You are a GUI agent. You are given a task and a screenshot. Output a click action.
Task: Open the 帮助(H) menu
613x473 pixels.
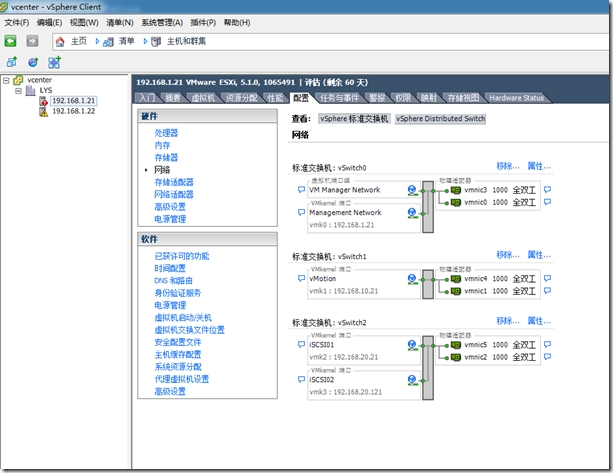[x=237, y=23]
